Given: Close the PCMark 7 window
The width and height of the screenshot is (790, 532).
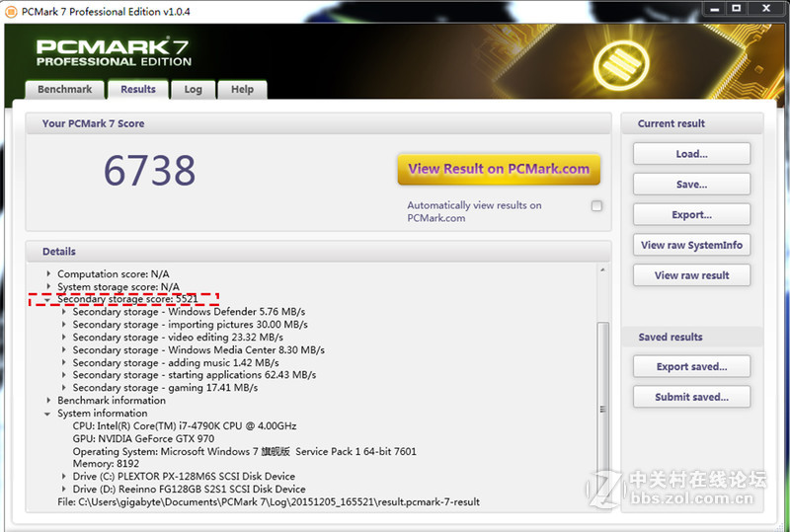Looking at the screenshot, I should [766, 9].
